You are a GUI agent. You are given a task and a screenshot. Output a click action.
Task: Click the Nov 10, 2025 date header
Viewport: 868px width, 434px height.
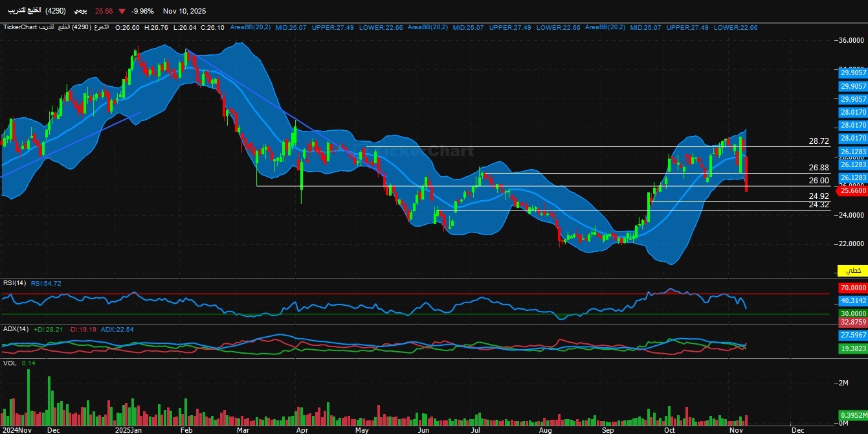click(184, 11)
